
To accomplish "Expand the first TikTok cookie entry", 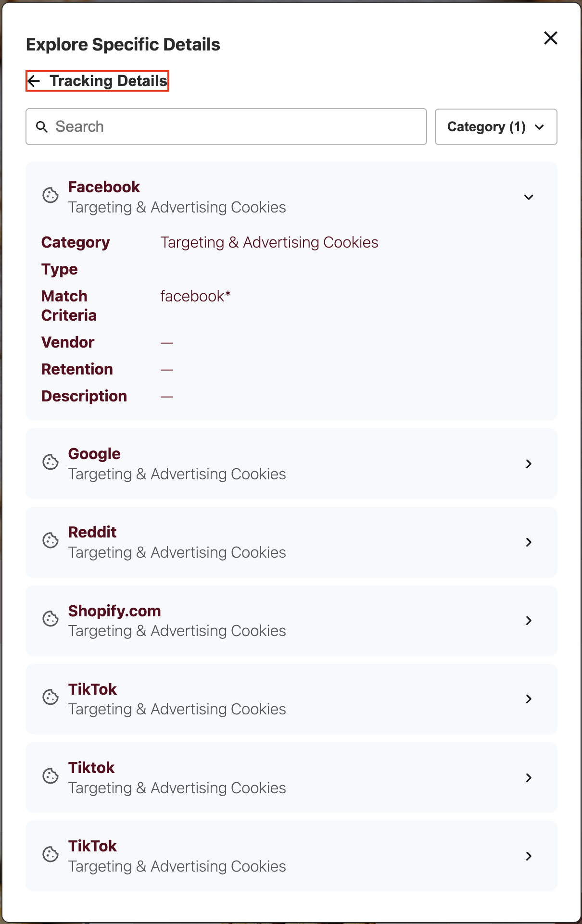I will point(529,699).
